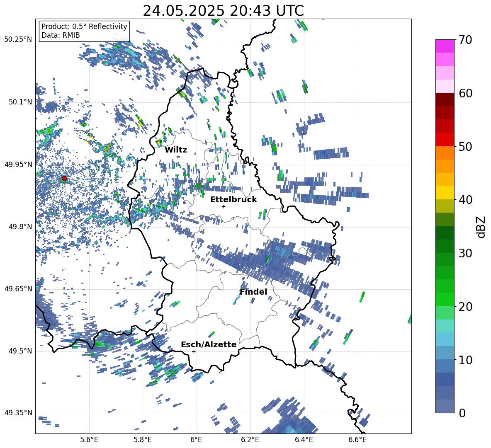491x448 pixels.
Task: Click the 60 tick label on colorbar
Action: point(465,93)
